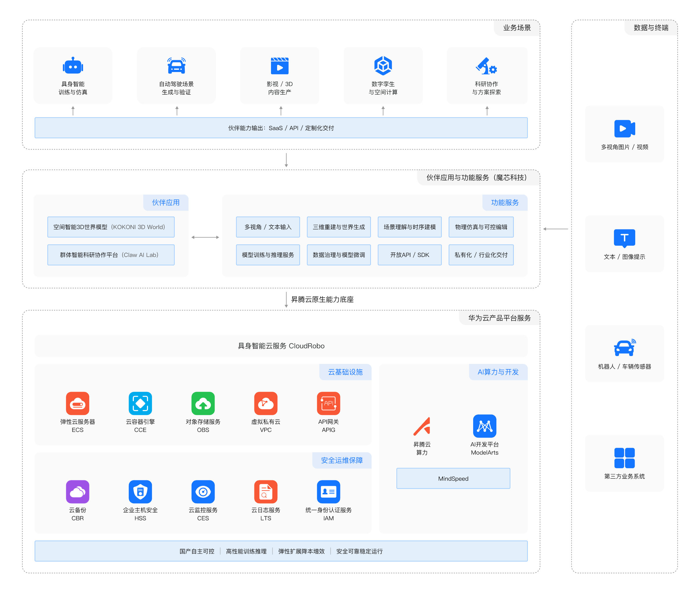Image resolution: width=700 pixels, height=593 pixels.
Task: Click the 场景理解与时序建模 box
Action: (410, 227)
